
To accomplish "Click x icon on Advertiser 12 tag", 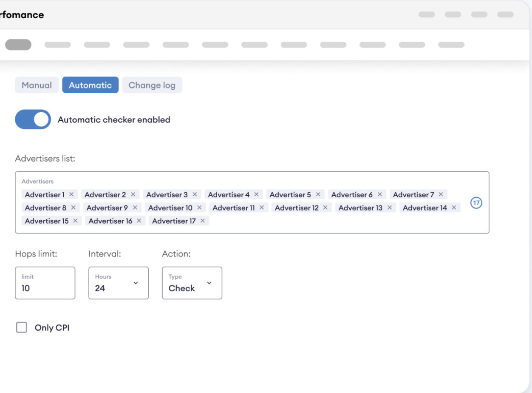I will tap(325, 208).
